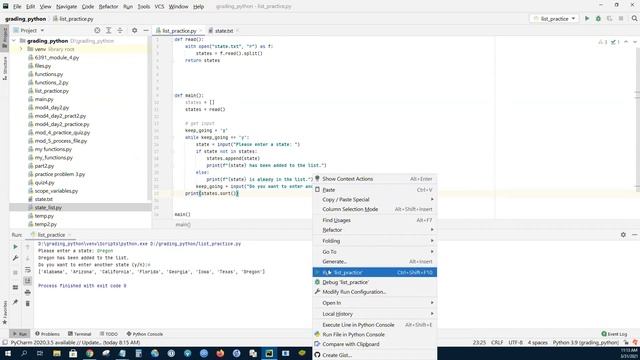
Task: Collapse all items in Project panel
Action: pos(120,30)
